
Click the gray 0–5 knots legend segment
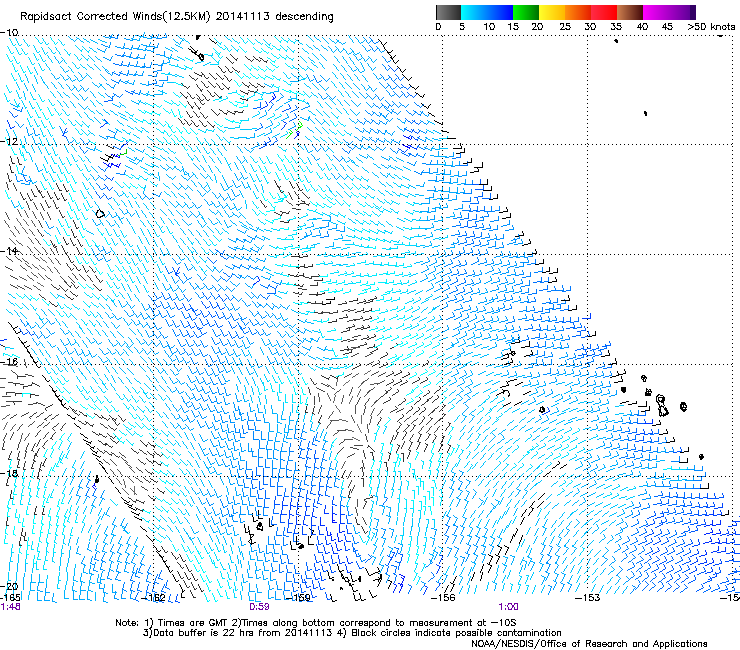coord(448,12)
